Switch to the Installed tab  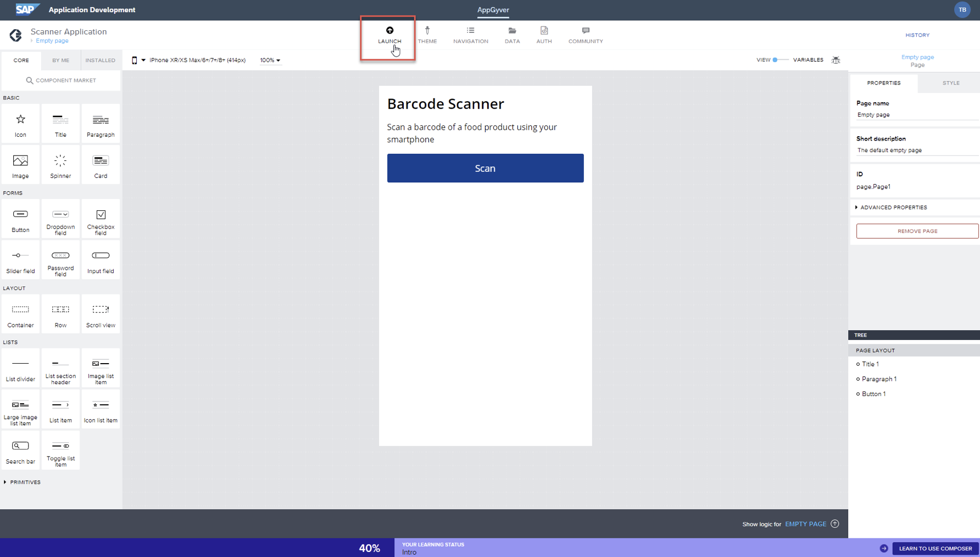[x=101, y=60]
